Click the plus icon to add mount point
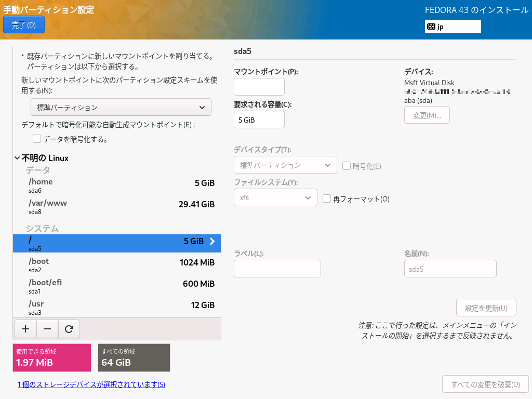Image resolution: width=532 pixels, height=399 pixels. (x=25, y=329)
